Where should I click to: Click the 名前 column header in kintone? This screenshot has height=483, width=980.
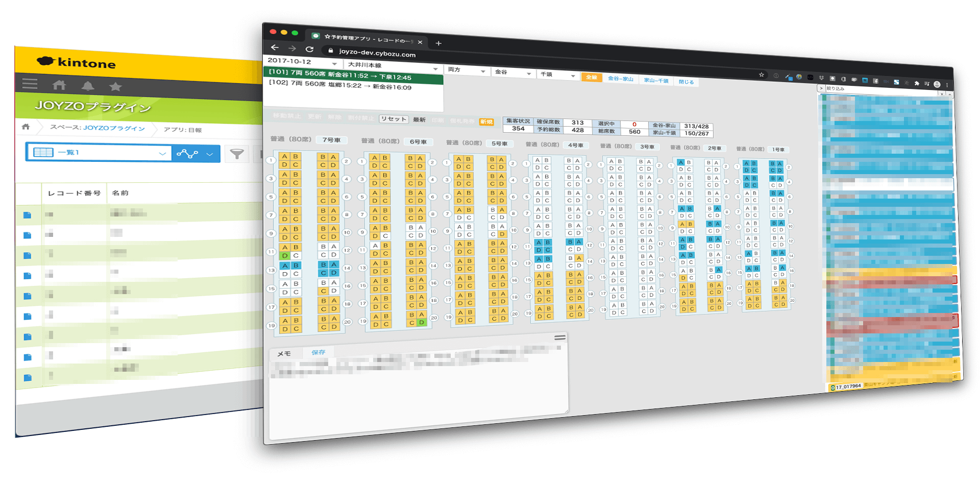pyautogui.click(x=120, y=193)
